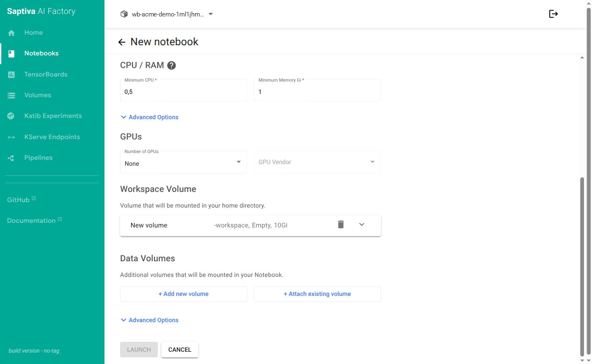Click the logout icon in header

[x=554, y=14]
